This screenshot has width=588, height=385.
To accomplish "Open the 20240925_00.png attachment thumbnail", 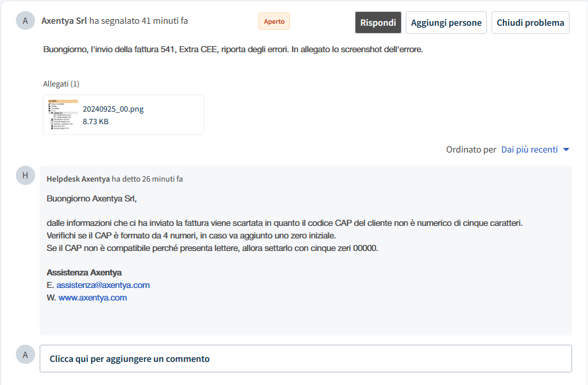I will (62, 114).
